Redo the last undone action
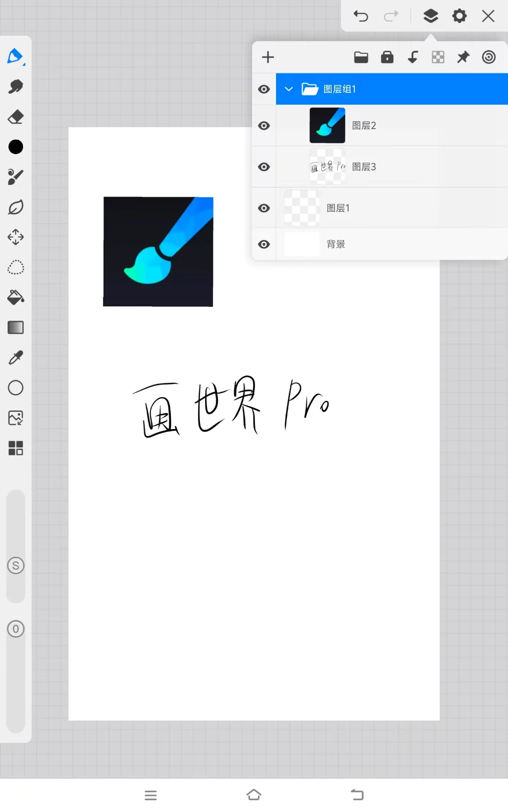The height and width of the screenshot is (812, 508). tap(391, 16)
